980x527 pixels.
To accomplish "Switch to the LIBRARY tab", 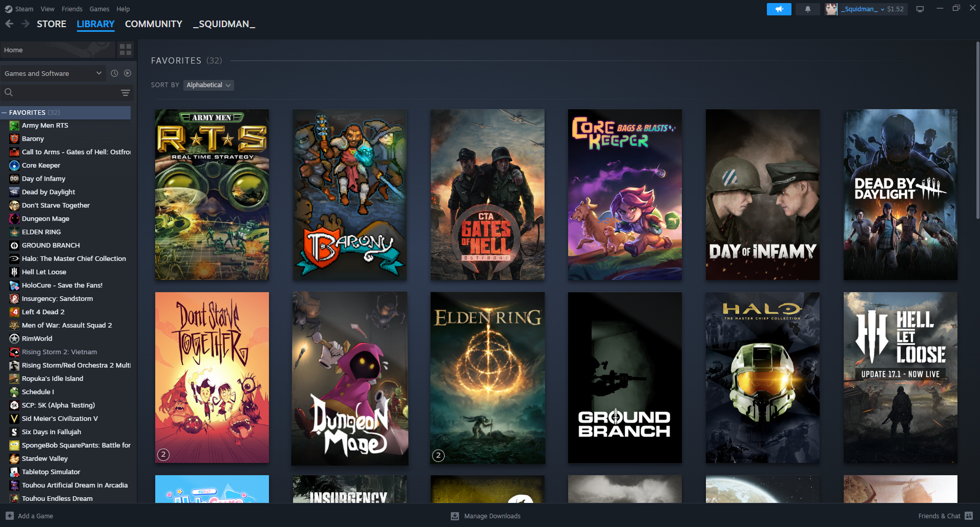I will click(96, 24).
